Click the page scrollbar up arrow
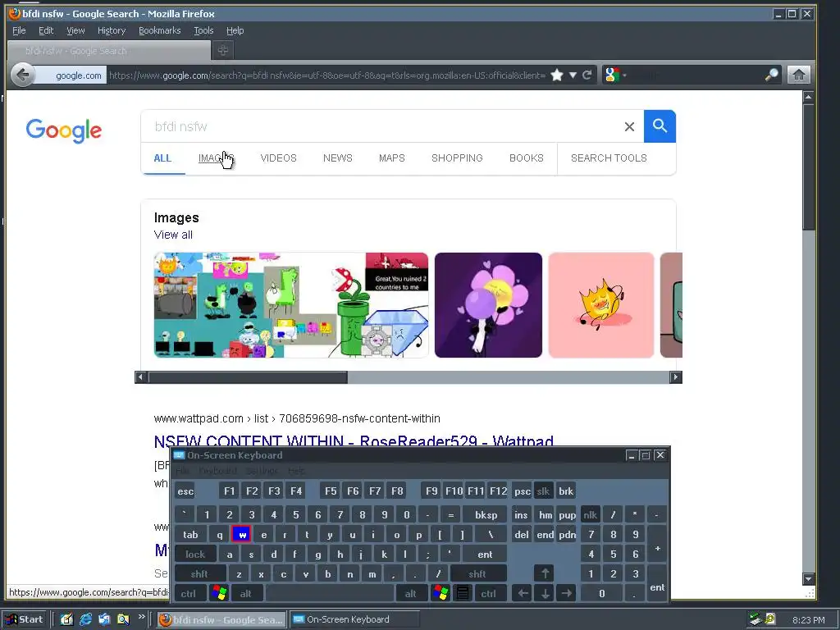The width and height of the screenshot is (840, 630). pyautogui.click(x=808, y=97)
